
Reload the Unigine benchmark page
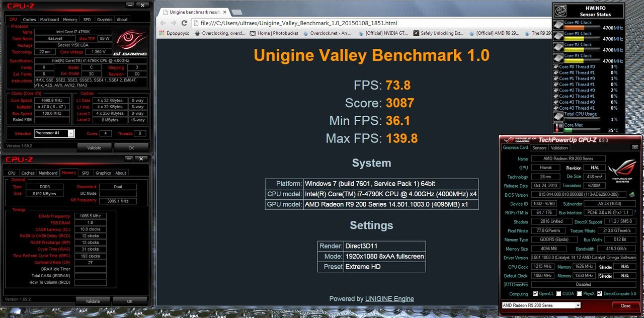point(184,23)
